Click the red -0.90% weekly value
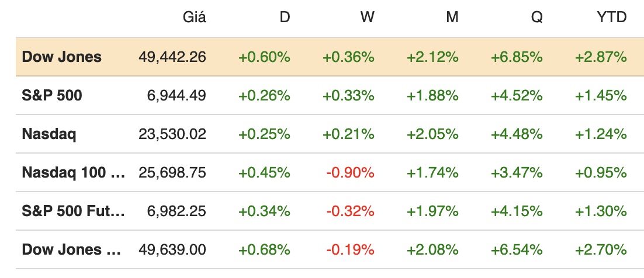Viewport: 644px width, 278px height. click(350, 172)
